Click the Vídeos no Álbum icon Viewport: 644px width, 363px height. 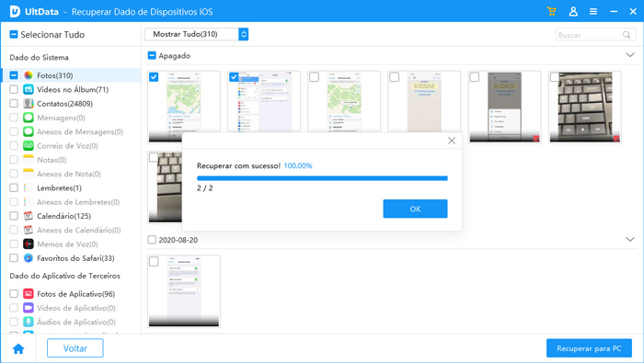pos(29,89)
